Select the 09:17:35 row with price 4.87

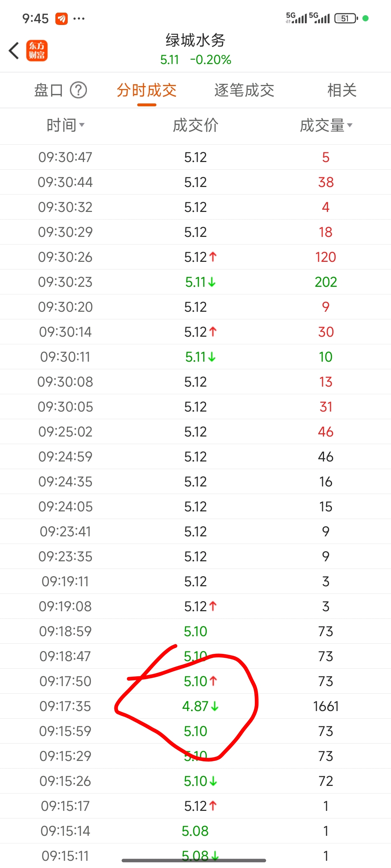tap(195, 706)
